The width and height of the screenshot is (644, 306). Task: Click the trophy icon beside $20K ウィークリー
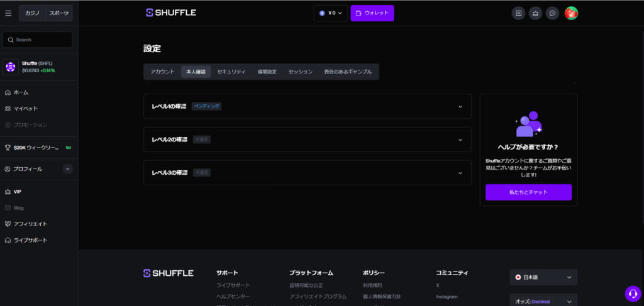point(8,147)
